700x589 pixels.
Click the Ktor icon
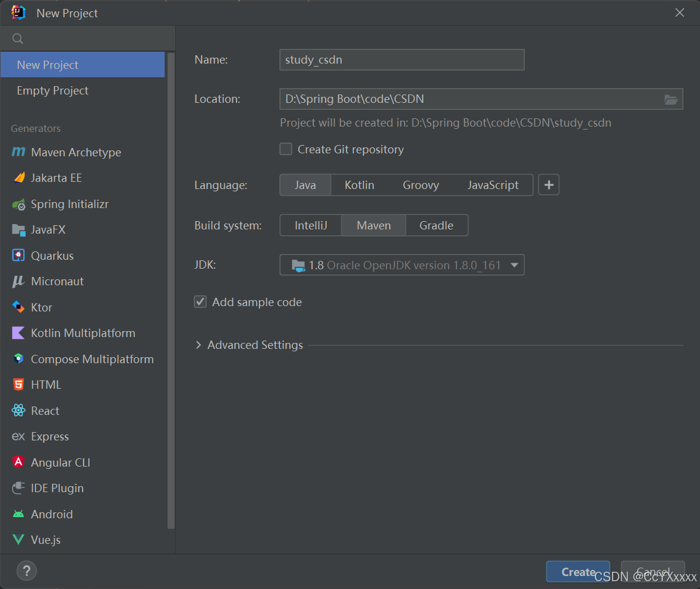click(x=18, y=307)
